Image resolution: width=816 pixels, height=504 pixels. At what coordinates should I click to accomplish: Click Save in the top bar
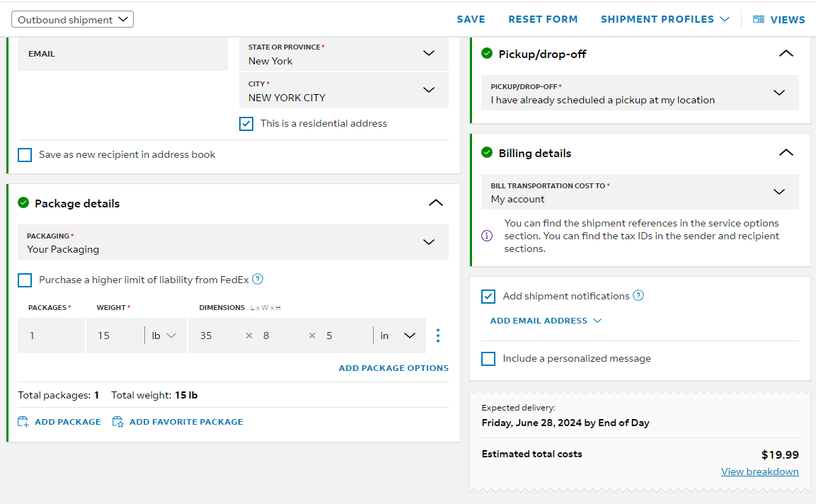point(471,19)
